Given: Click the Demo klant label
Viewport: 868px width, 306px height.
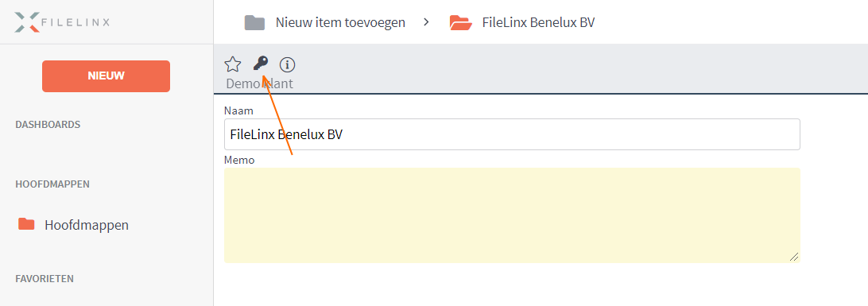Looking at the screenshot, I should coord(260,84).
